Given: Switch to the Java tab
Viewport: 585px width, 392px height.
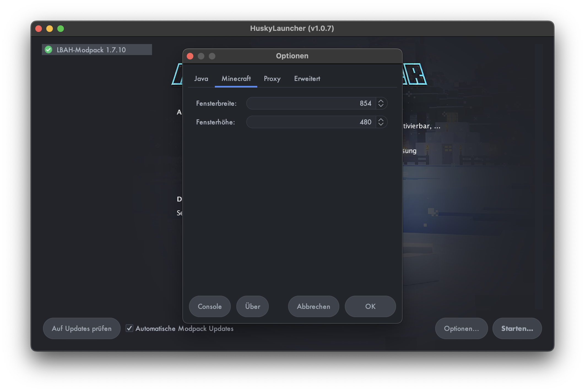Looking at the screenshot, I should pyautogui.click(x=201, y=79).
